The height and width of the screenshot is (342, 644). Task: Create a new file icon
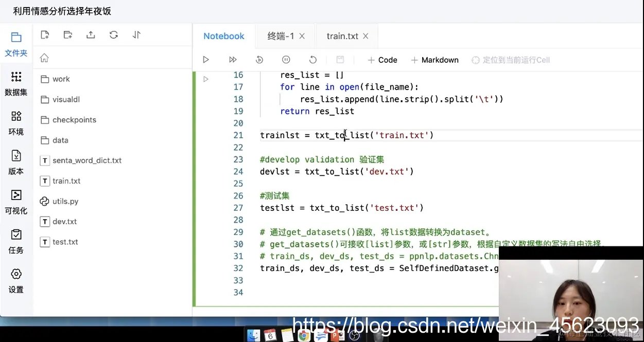pyautogui.click(x=45, y=35)
